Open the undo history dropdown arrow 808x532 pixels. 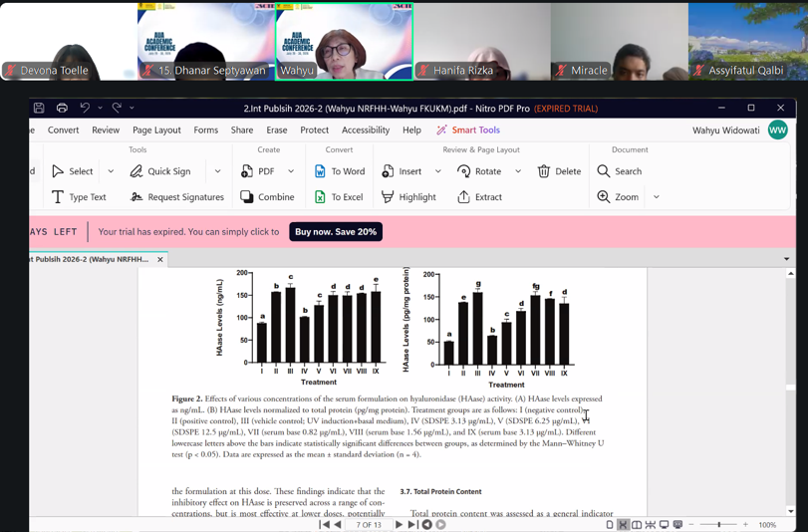[100, 108]
